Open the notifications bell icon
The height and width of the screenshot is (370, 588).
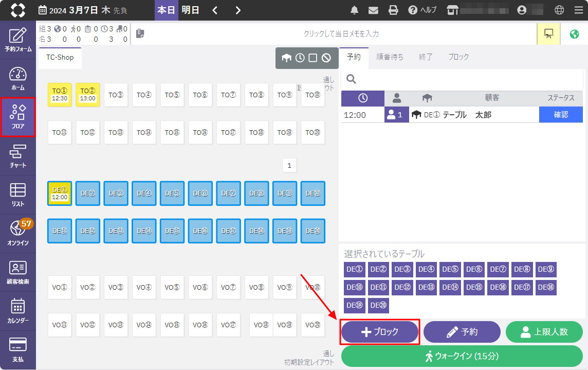355,10
